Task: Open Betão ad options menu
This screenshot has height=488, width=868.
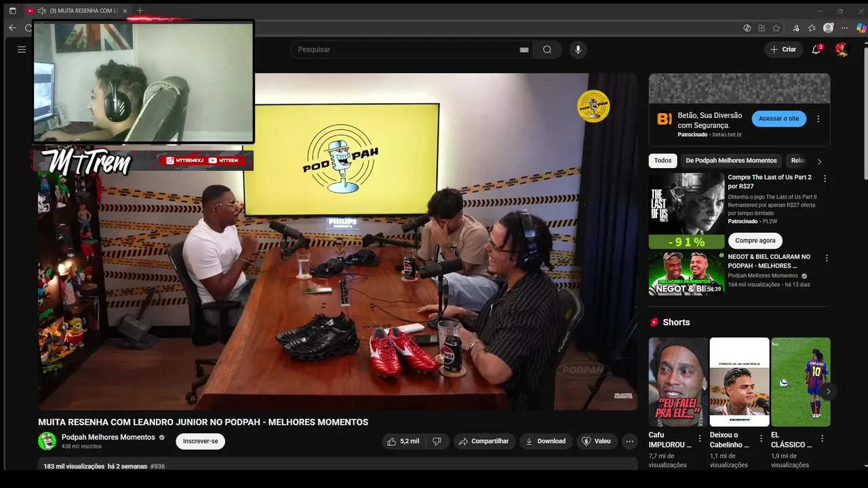Action: [818, 119]
